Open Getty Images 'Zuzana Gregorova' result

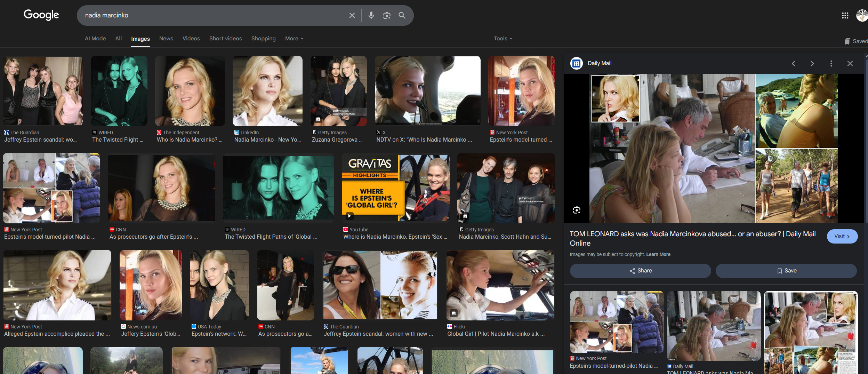(x=337, y=140)
